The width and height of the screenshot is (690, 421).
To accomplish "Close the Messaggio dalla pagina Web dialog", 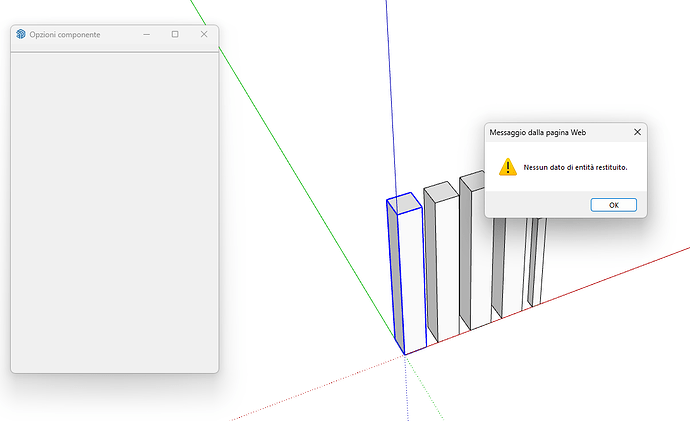I will (x=637, y=131).
